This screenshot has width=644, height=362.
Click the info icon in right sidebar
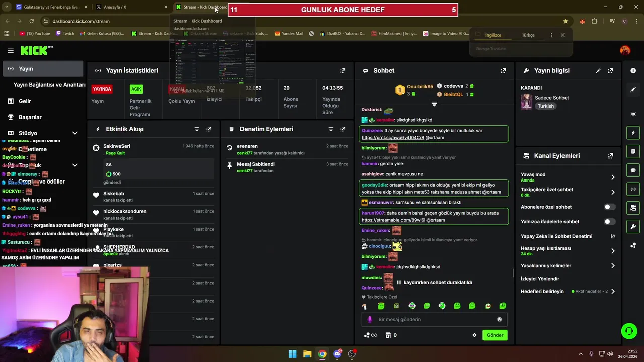click(633, 71)
